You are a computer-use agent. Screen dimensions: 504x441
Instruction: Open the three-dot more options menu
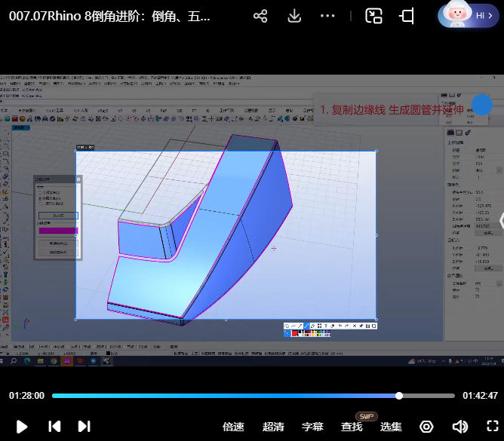[x=327, y=16]
